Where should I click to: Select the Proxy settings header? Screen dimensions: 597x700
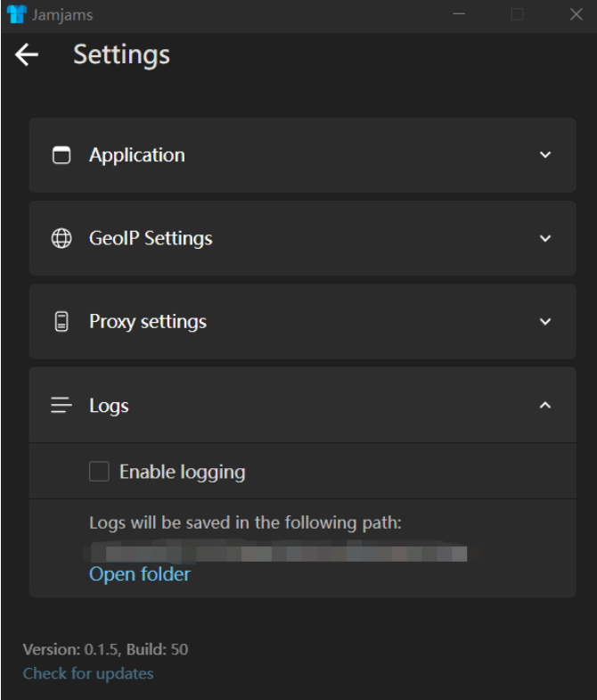(148, 322)
